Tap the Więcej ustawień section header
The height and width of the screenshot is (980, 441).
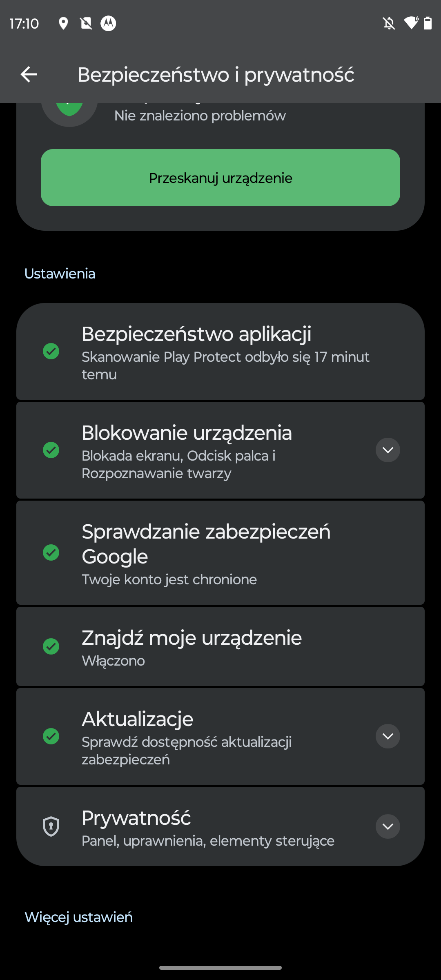point(79,917)
